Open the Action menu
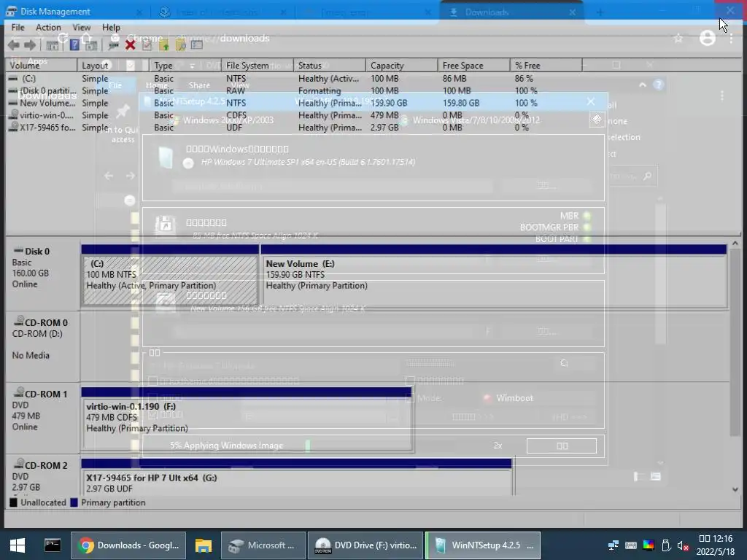747x560 pixels. 48,27
